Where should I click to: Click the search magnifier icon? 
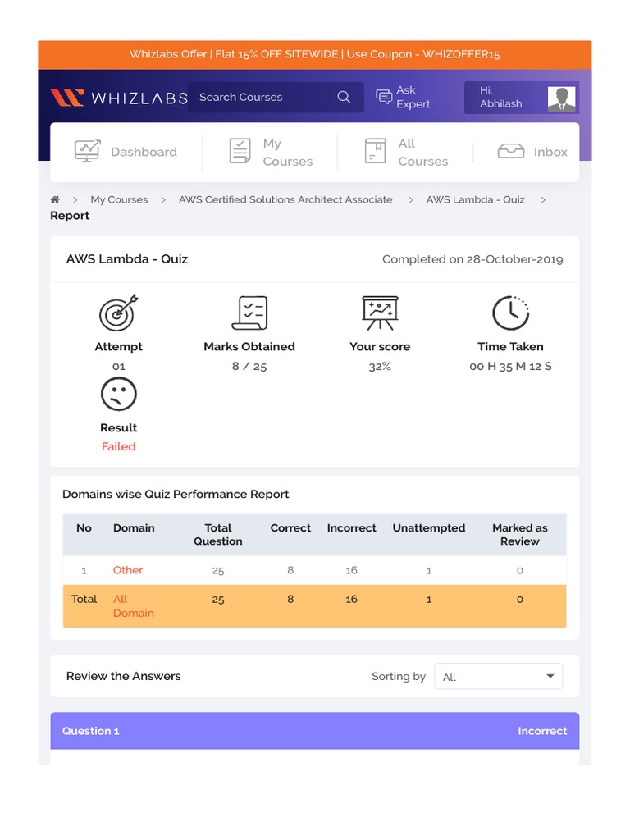(344, 97)
